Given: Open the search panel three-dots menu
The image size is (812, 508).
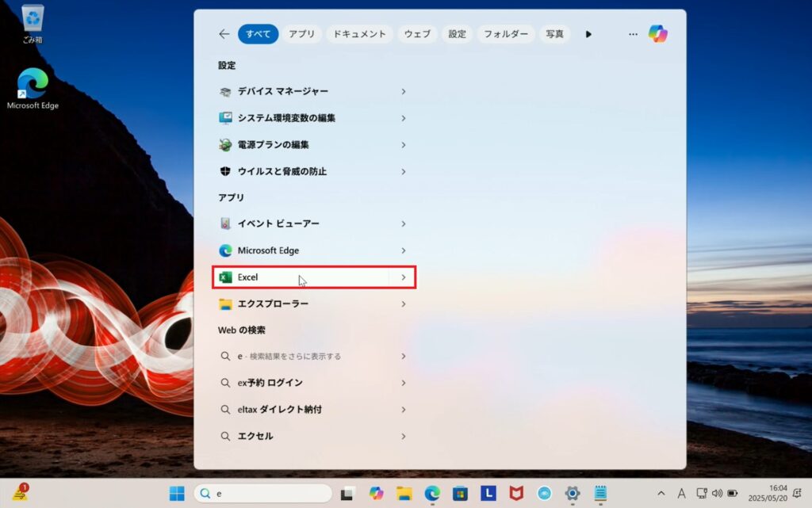Looking at the screenshot, I should coord(633,34).
